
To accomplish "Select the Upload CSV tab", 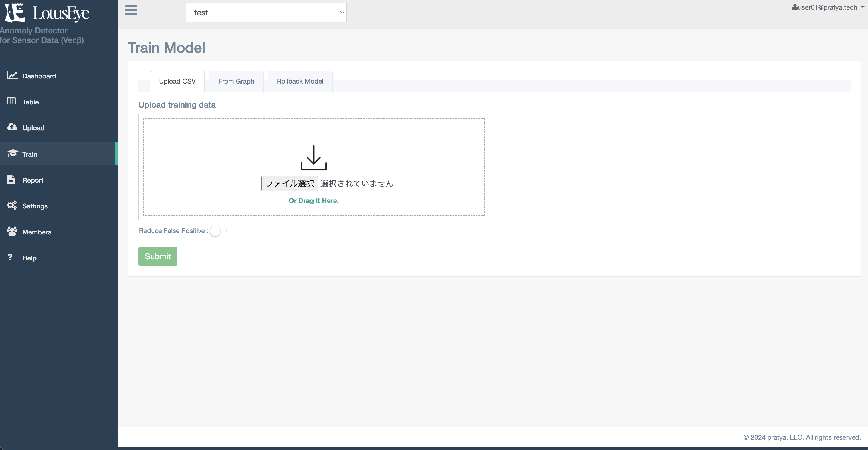I will pyautogui.click(x=177, y=81).
